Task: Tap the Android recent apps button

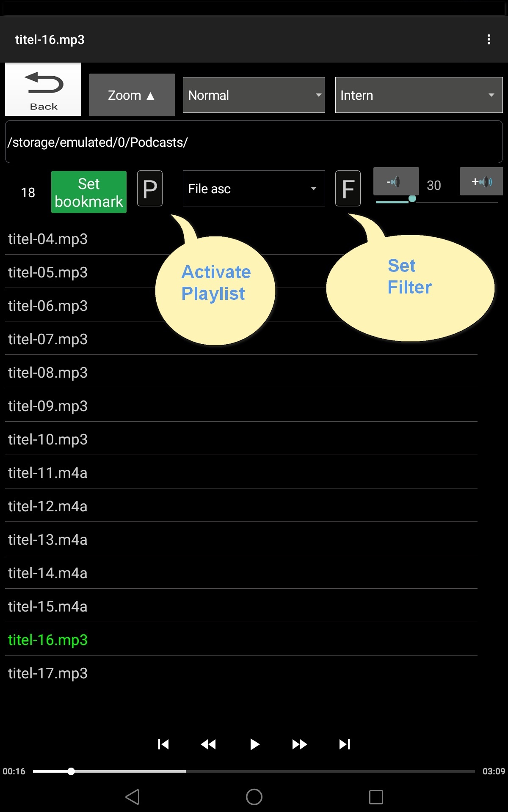Action: click(x=376, y=797)
